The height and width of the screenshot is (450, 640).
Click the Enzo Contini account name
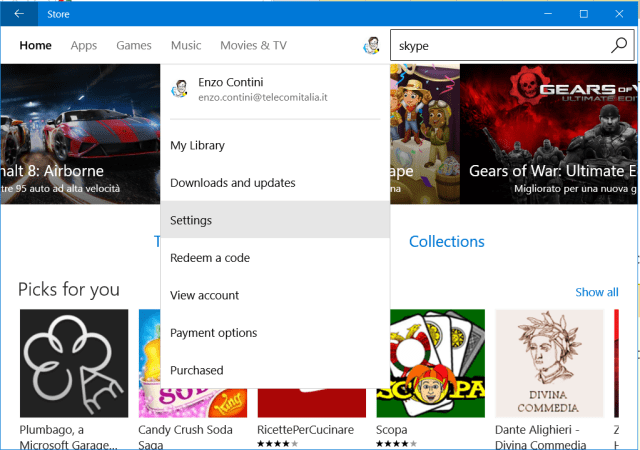[x=231, y=82]
